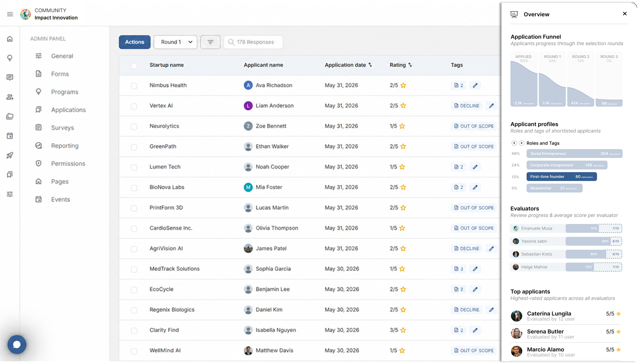Edit tags for Nimbus Health with pencil icon
The width and height of the screenshot is (638, 364).
[475, 85]
